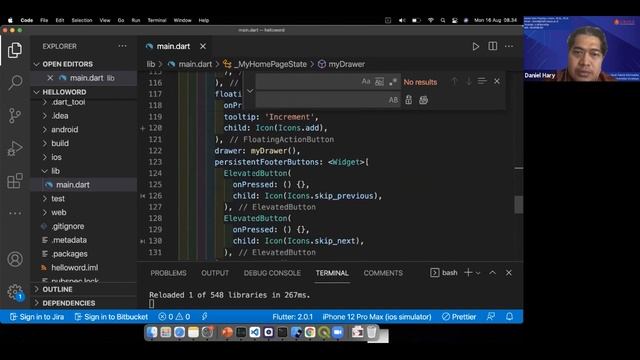This screenshot has height=360, width=640.
Task: Expand the test folder
Action: click(58, 199)
